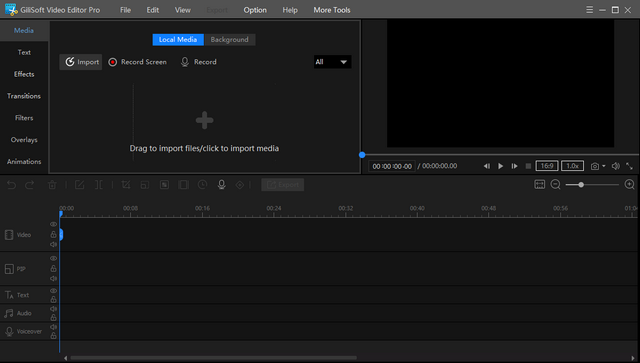Click the trash delete icon

pyautogui.click(x=52, y=185)
